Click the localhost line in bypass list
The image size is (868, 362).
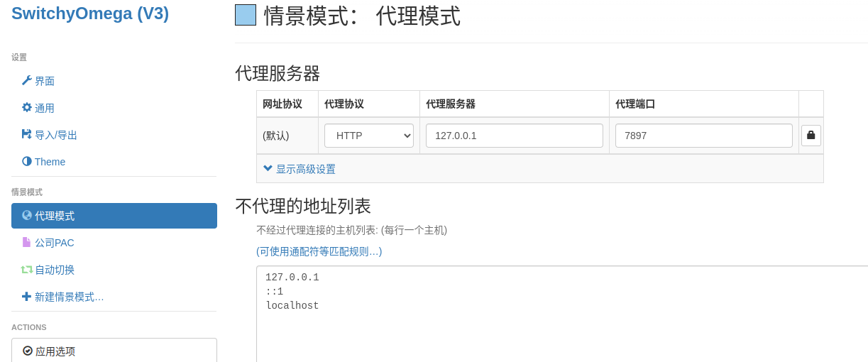click(292, 306)
